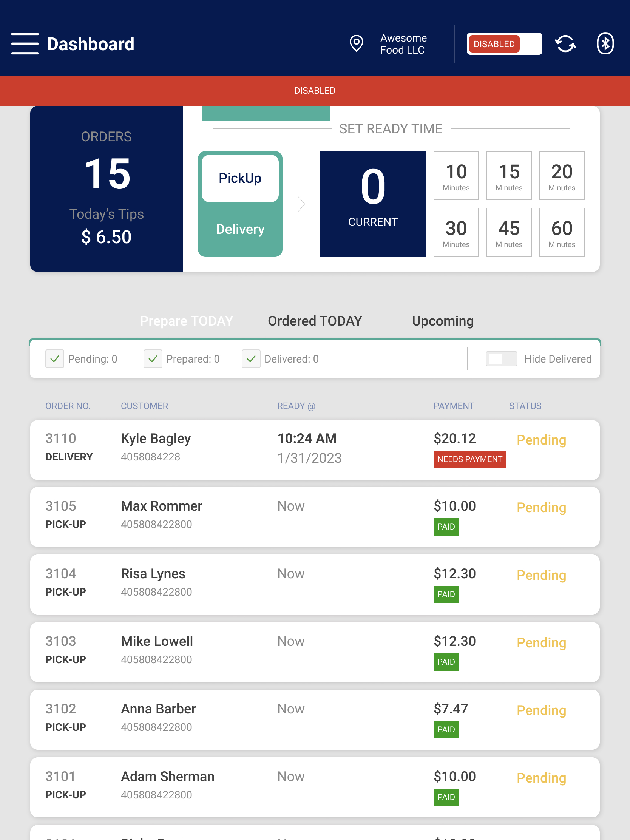The width and height of the screenshot is (630, 840).
Task: Set ready time to 20 Minutes
Action: pyautogui.click(x=562, y=176)
